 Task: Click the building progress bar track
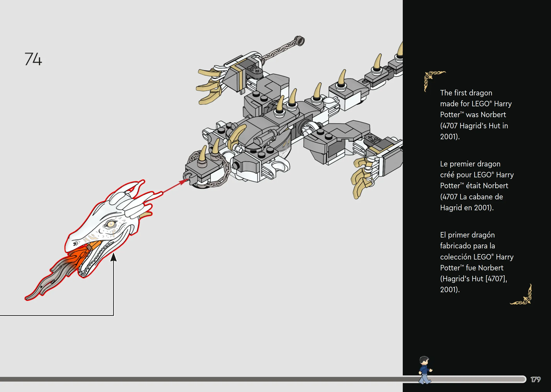click(263, 379)
